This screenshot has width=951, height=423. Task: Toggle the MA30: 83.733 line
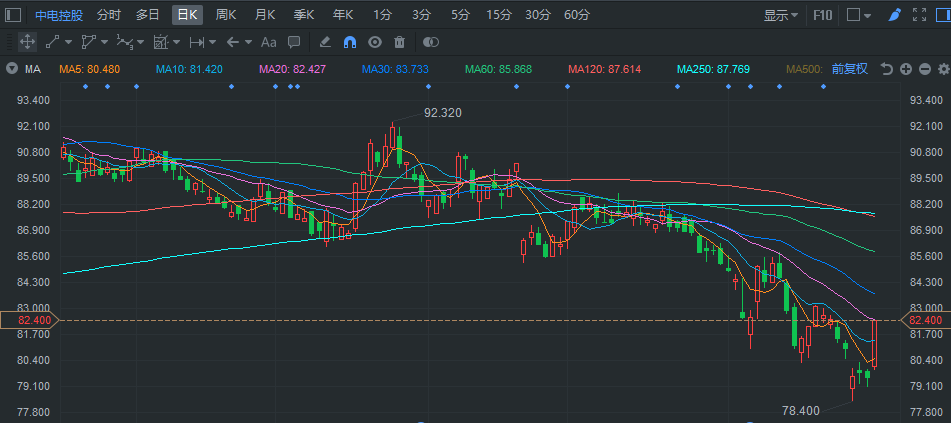tap(395, 69)
